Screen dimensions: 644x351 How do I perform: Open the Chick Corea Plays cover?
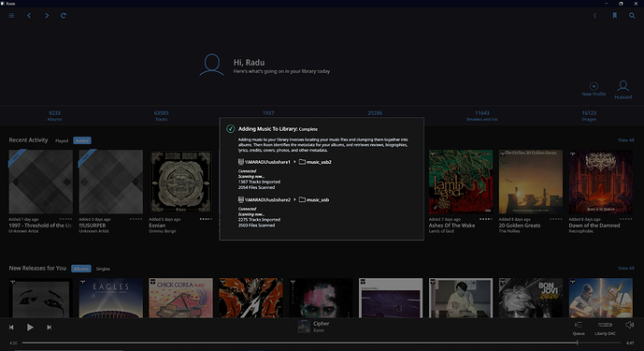point(180,298)
